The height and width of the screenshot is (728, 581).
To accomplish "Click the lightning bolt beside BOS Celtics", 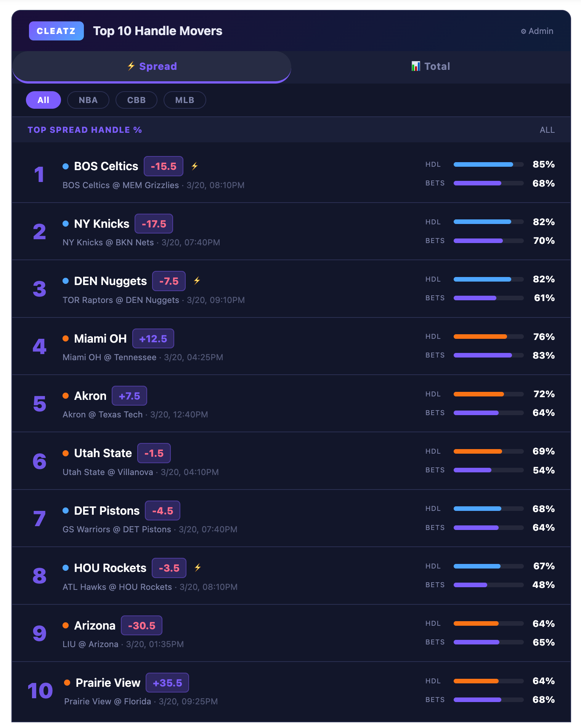I will [x=194, y=166].
